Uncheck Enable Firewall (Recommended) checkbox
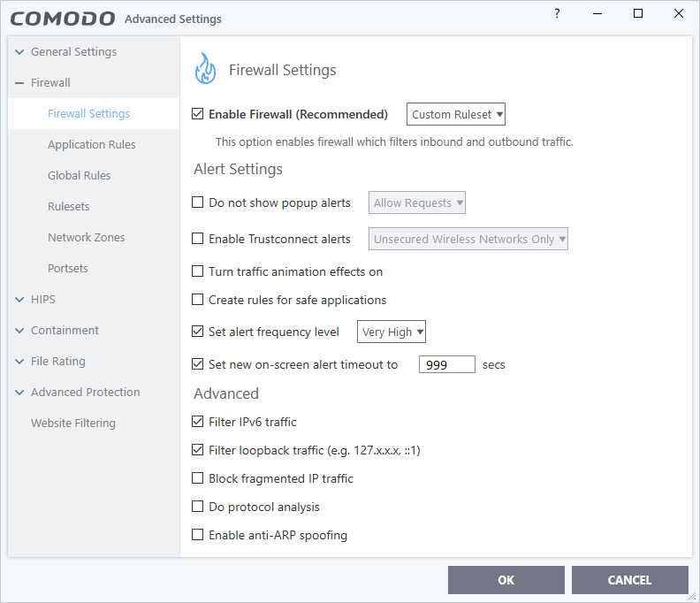The image size is (700, 603). [197, 114]
